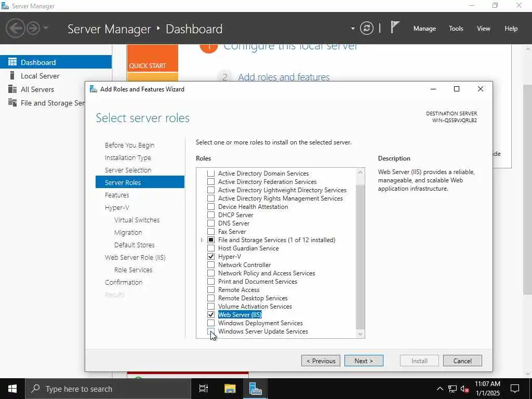This screenshot has height=399, width=532.
Task: Go to Role Services wizard step
Action: pos(134,270)
